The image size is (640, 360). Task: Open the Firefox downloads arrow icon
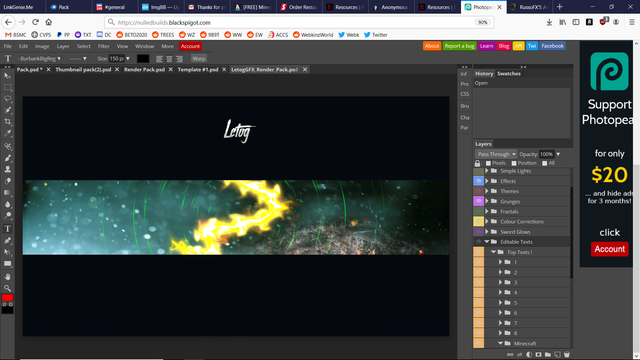coord(549,22)
